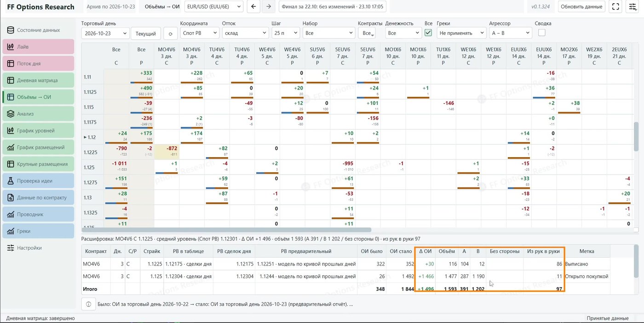Click the Текущий button
Screen dimensions: 644x323
pos(146,34)
